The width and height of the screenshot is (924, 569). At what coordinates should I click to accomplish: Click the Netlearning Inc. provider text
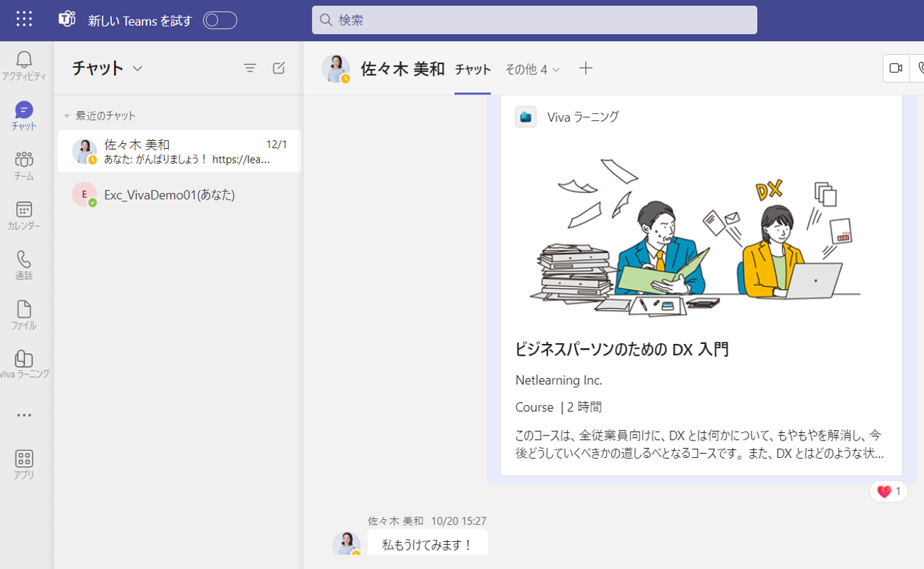pyautogui.click(x=559, y=381)
